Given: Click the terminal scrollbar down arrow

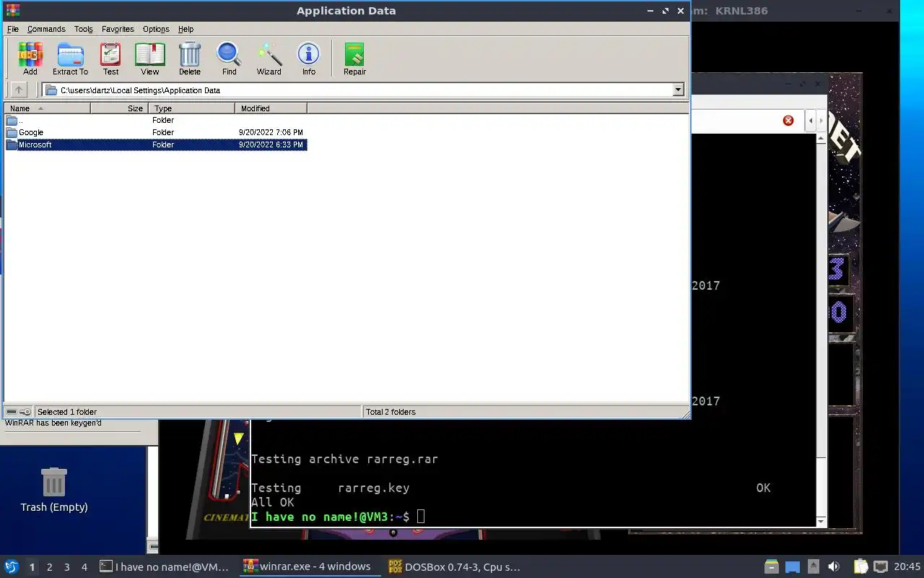Looking at the screenshot, I should click(821, 522).
